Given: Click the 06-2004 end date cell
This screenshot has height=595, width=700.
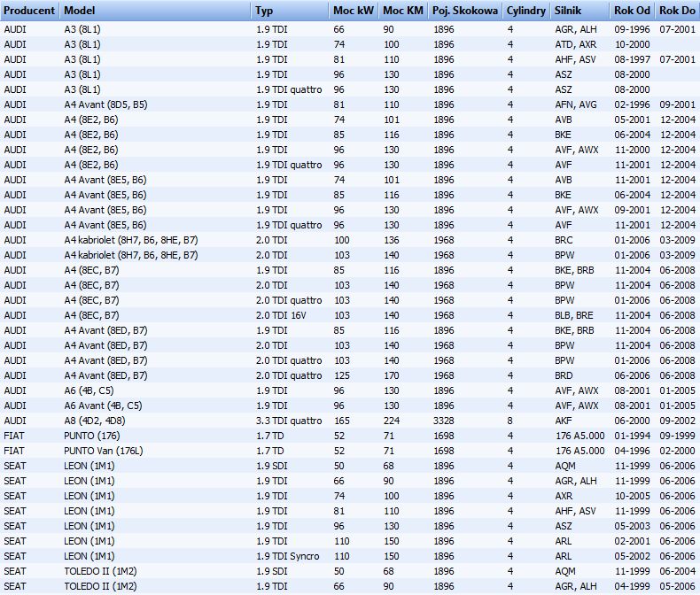Looking at the screenshot, I should coord(678,571).
